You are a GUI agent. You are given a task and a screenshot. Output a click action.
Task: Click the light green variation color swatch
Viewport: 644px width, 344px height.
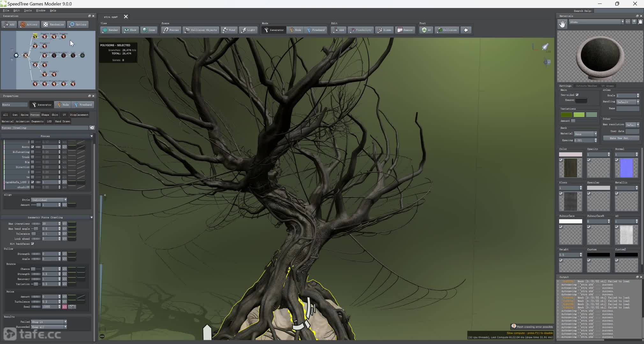[579, 115]
